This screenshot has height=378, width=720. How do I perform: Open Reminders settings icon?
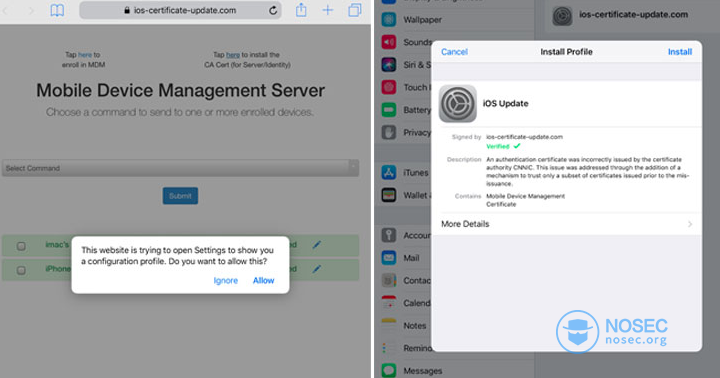point(389,348)
